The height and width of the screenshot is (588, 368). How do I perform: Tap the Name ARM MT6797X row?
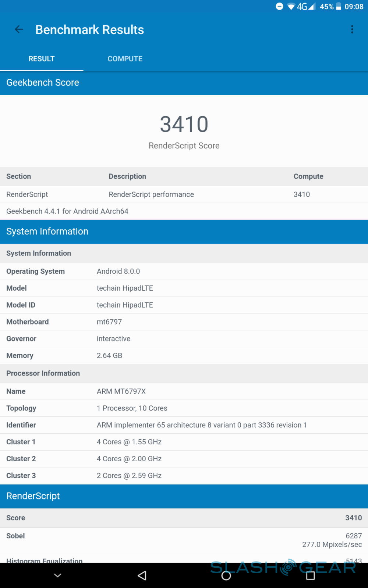tap(184, 391)
